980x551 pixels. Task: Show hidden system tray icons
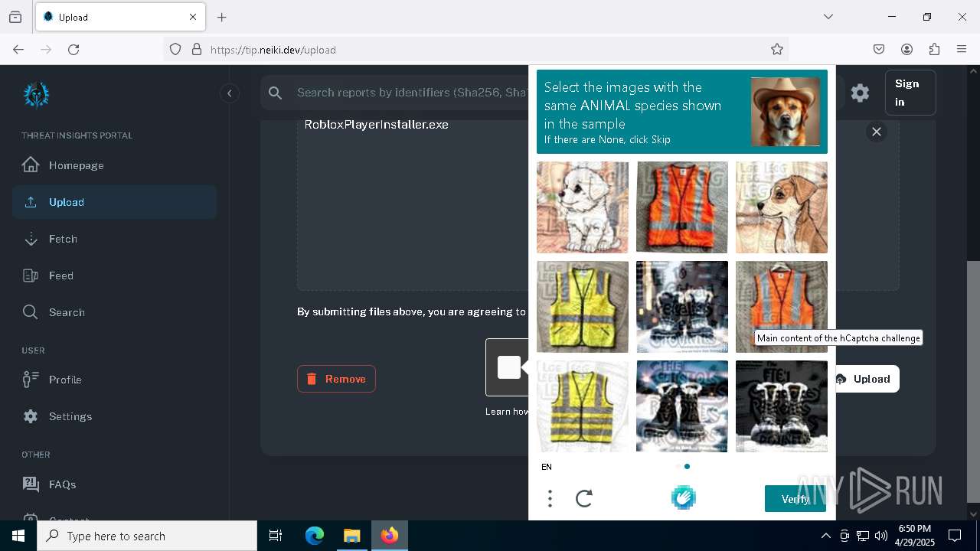[825, 536]
